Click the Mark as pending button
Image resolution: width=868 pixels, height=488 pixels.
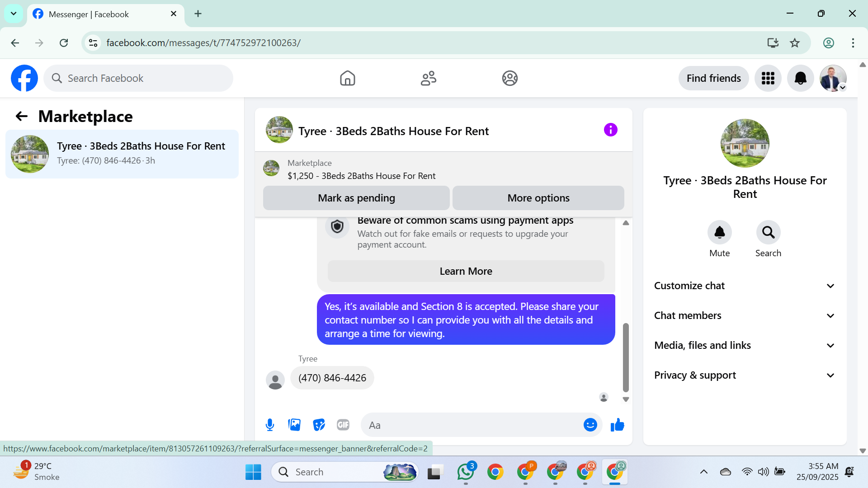click(x=356, y=198)
